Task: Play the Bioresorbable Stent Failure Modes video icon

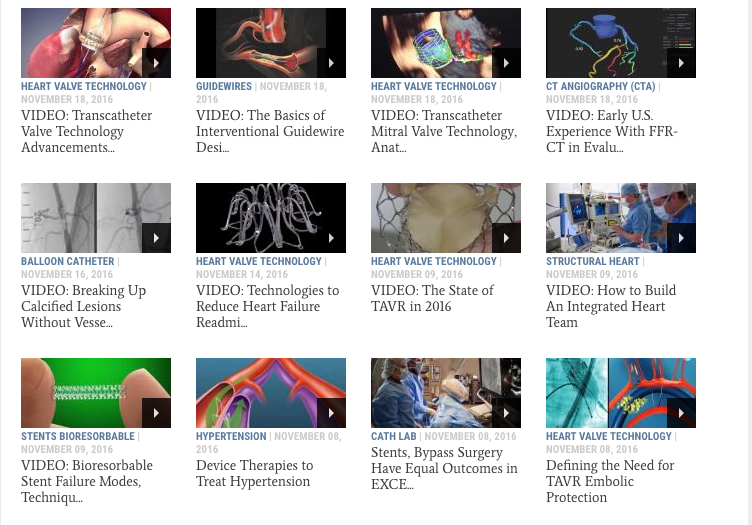Action: click(156, 413)
